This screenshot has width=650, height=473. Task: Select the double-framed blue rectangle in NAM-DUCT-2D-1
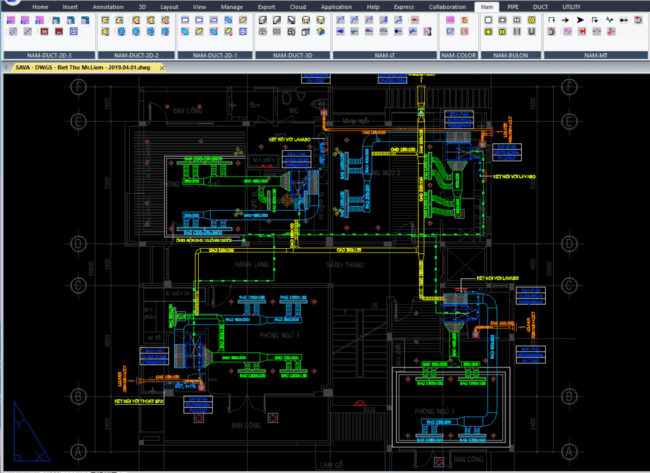(243, 32)
